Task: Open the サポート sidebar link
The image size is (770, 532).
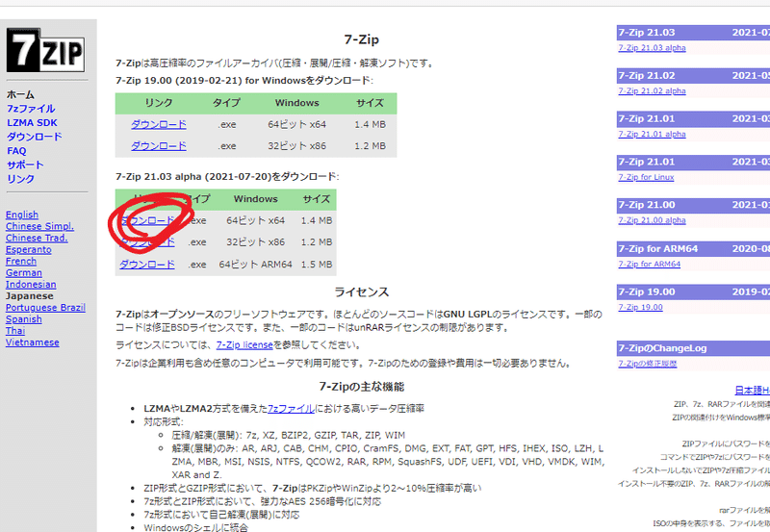Action: coord(26,165)
